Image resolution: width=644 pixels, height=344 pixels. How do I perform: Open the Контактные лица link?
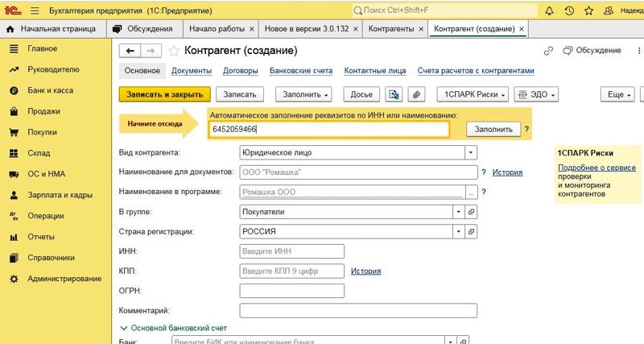pyautogui.click(x=375, y=71)
